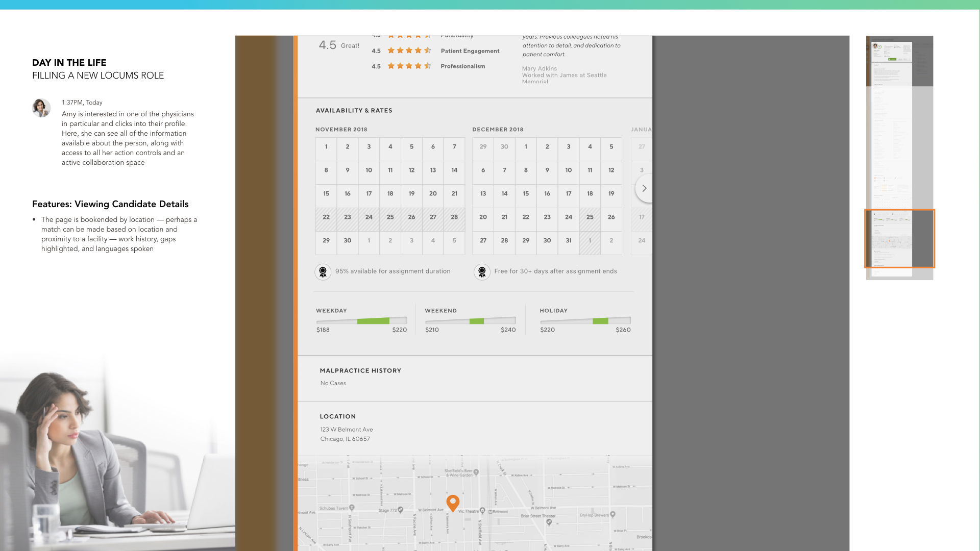Adjust the Weekend rate slider

(x=470, y=321)
